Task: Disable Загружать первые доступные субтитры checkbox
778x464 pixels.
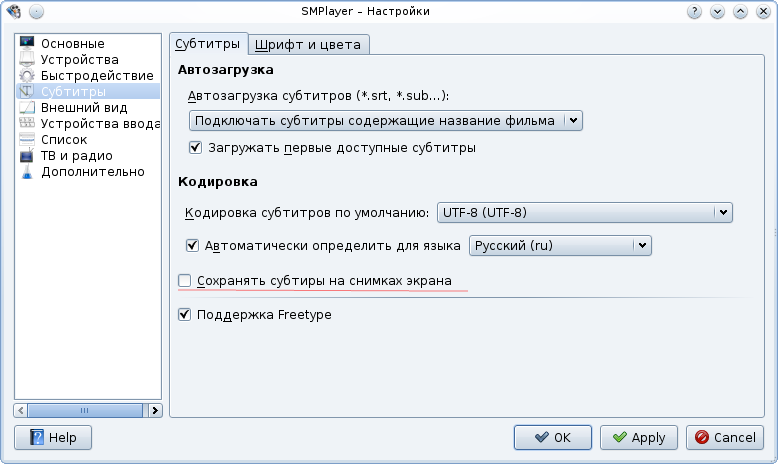Action: pos(195,148)
